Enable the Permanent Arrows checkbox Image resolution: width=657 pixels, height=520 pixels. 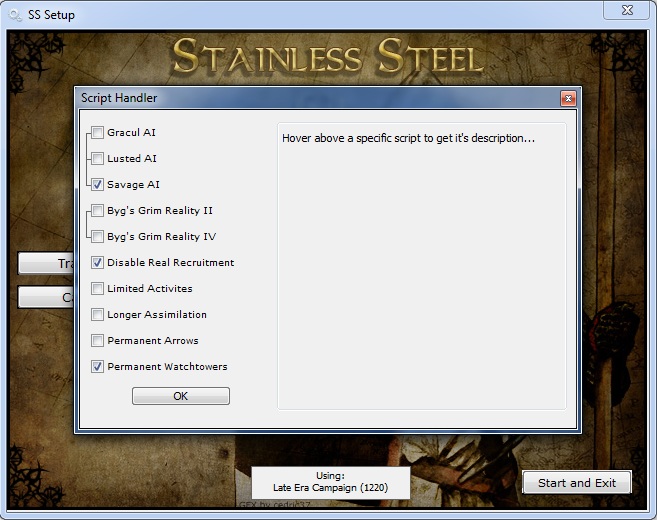tap(97, 341)
